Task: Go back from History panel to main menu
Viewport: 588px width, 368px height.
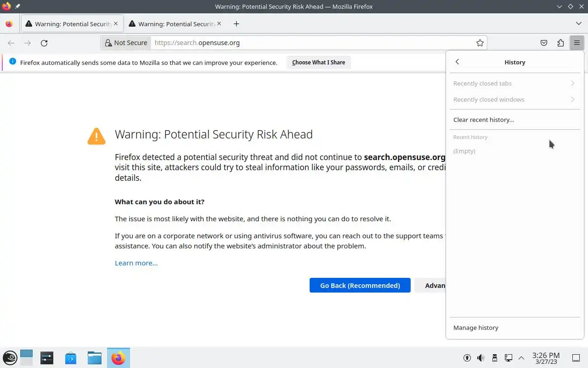Action: 457,62
